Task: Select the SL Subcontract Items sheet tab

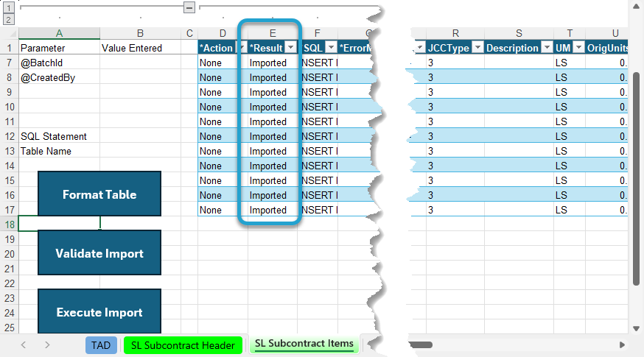Action: click(x=304, y=344)
